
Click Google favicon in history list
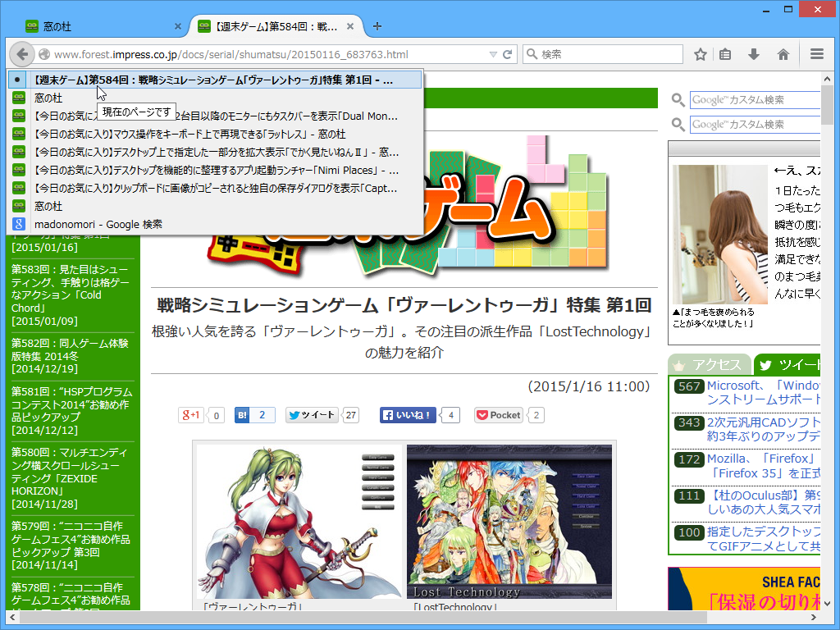coord(19,225)
